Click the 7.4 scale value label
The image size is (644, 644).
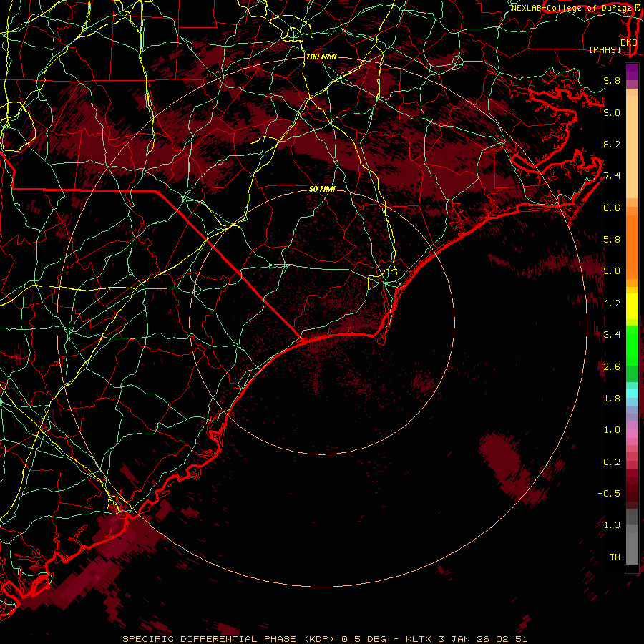coord(612,176)
